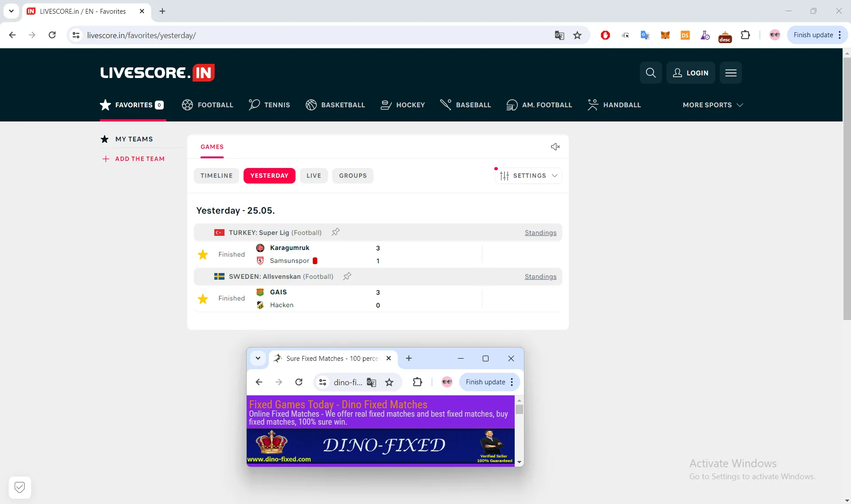Click the popup window vertical scrollbar thumb
Screen dimensions: 851x504
click(519, 410)
